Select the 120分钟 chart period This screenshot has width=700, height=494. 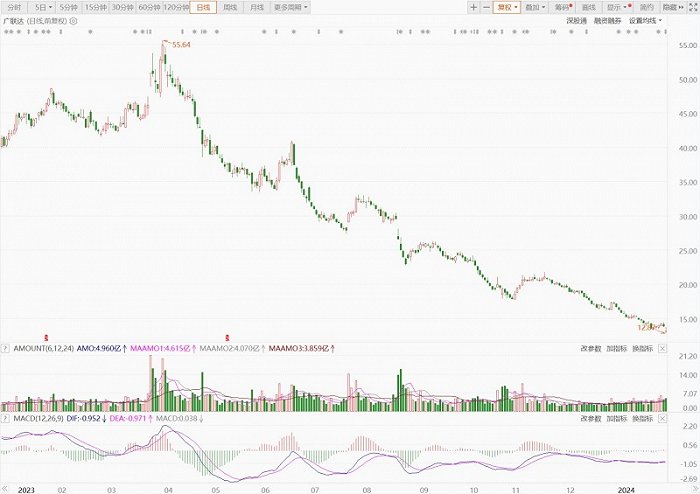[x=176, y=7]
